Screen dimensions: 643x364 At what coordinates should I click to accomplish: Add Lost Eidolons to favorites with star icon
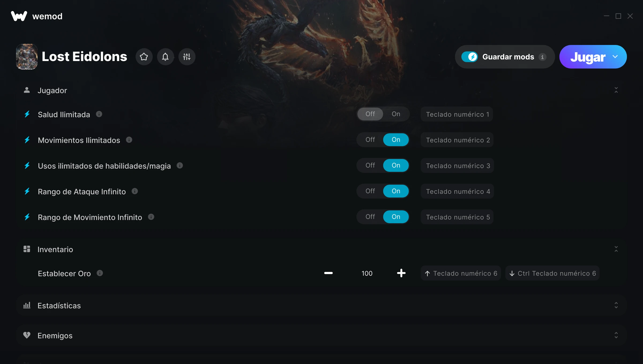pos(144,57)
